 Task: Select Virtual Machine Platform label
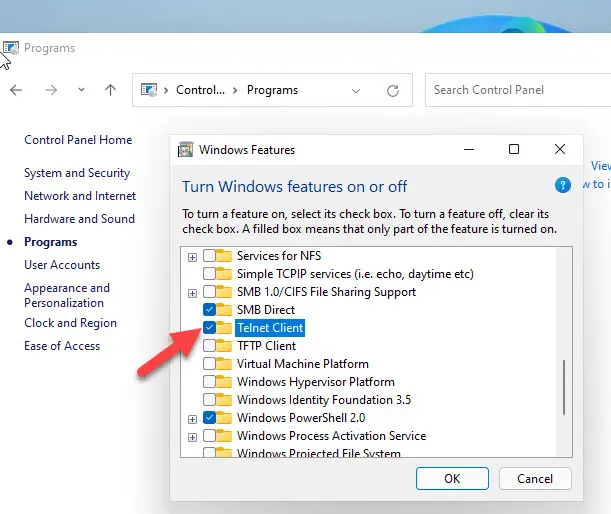pos(303,364)
